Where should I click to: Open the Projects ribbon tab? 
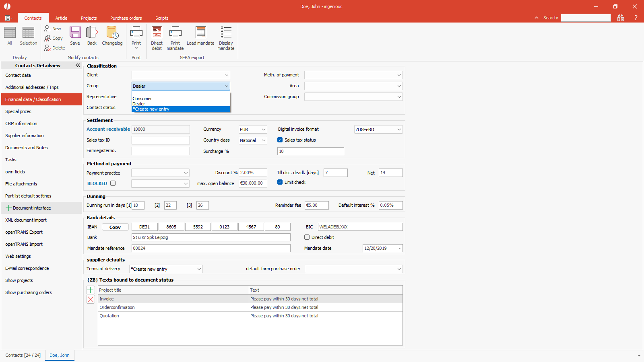click(89, 18)
